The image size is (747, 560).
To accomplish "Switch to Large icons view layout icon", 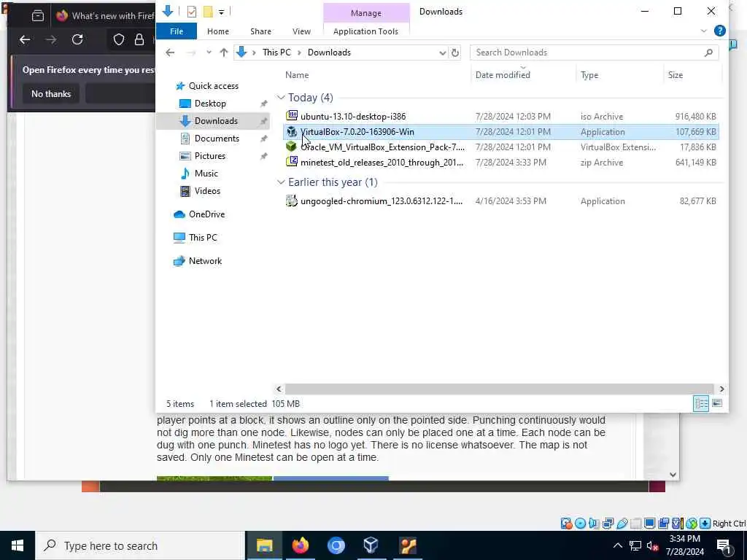I will click(717, 403).
